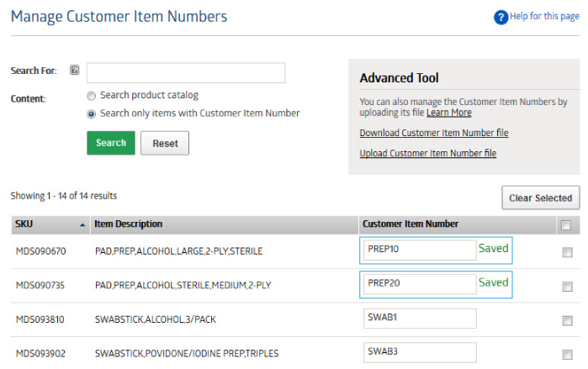
Task: Click Upload Customer Item Number file link
Action: [428, 153]
